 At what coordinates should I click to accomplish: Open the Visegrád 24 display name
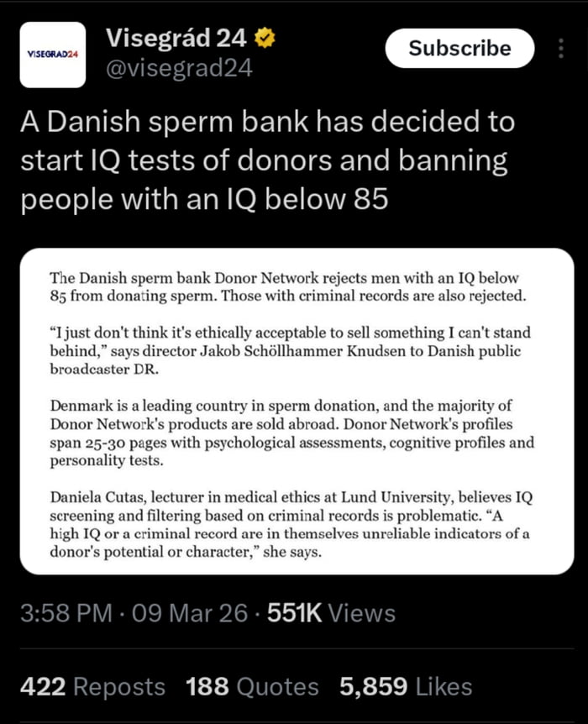click(176, 38)
